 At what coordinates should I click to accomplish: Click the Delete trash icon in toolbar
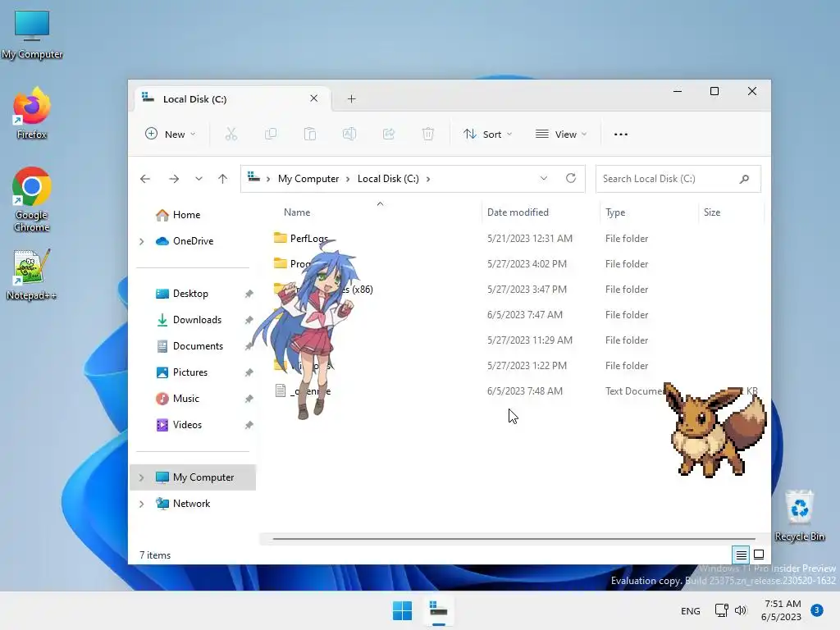[x=428, y=134]
